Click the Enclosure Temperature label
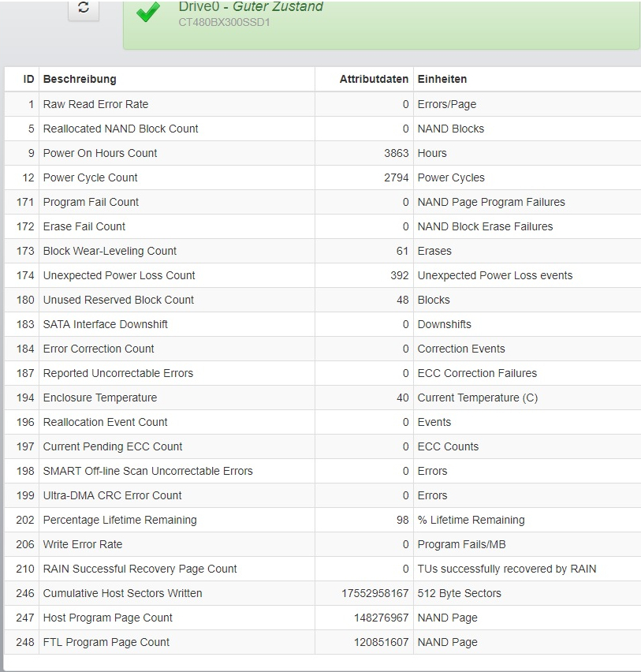This screenshot has width=641, height=672. [100, 398]
